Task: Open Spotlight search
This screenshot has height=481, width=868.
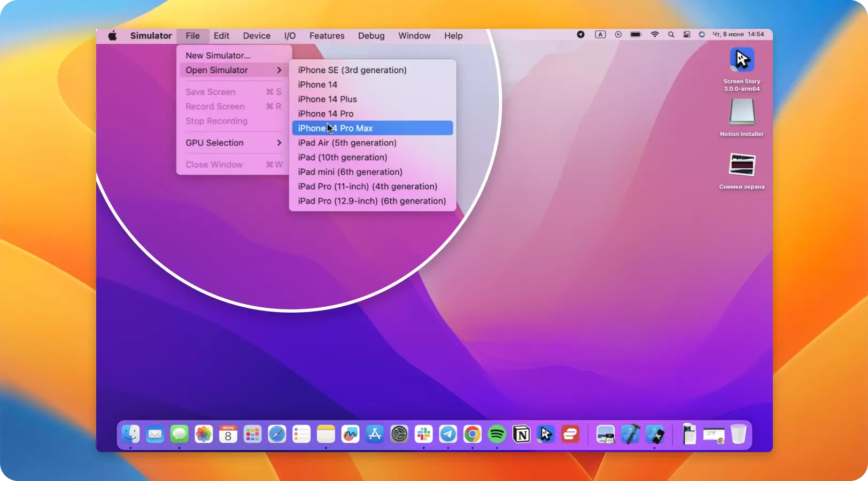Action: (671, 34)
